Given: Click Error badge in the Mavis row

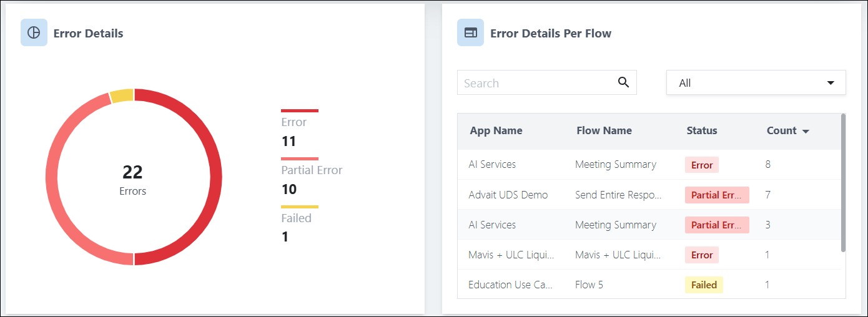Looking at the screenshot, I should 702,255.
